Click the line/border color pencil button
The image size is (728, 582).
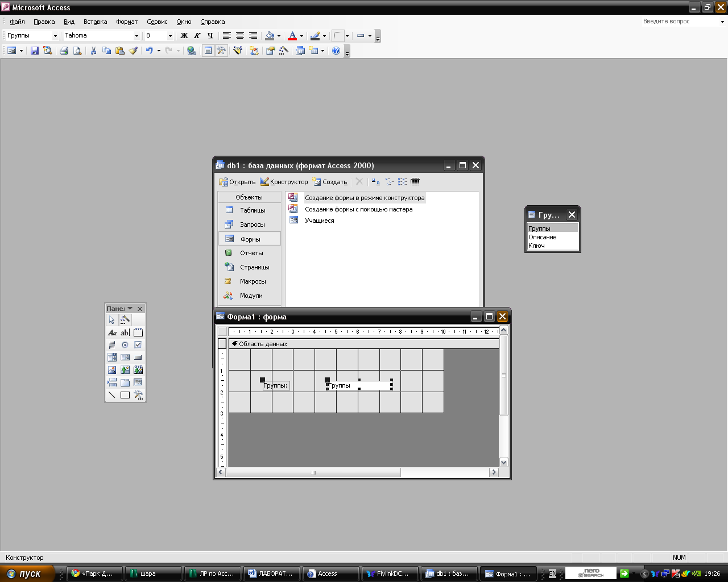315,36
